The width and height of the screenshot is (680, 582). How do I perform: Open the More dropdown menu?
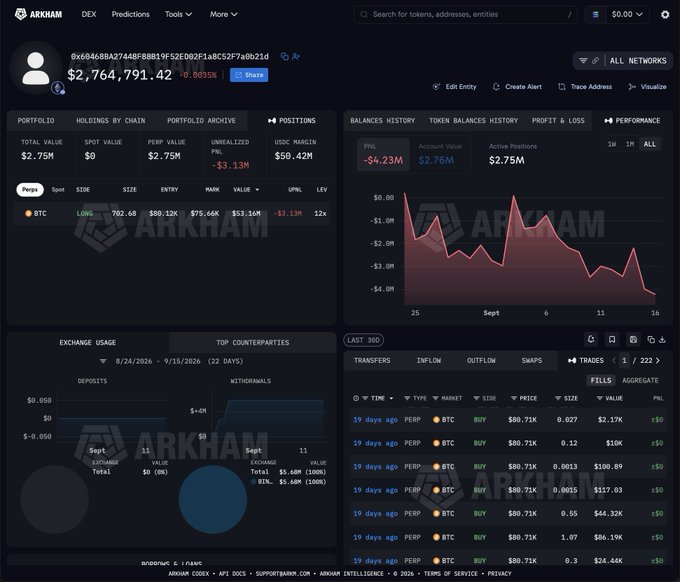click(223, 14)
